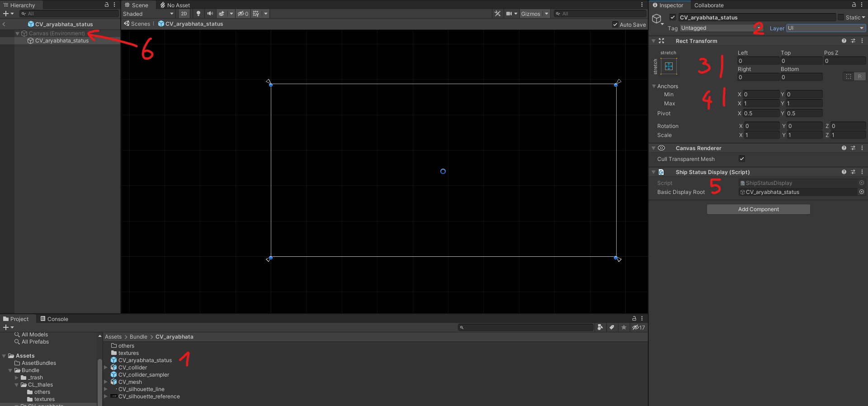Collapse the Canvas Renderer component

coord(654,148)
